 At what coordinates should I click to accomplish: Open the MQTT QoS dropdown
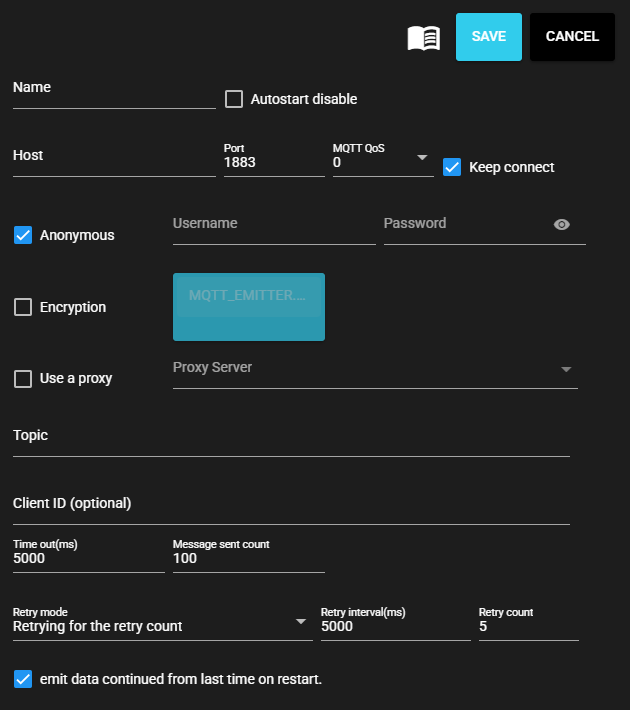[383, 161]
